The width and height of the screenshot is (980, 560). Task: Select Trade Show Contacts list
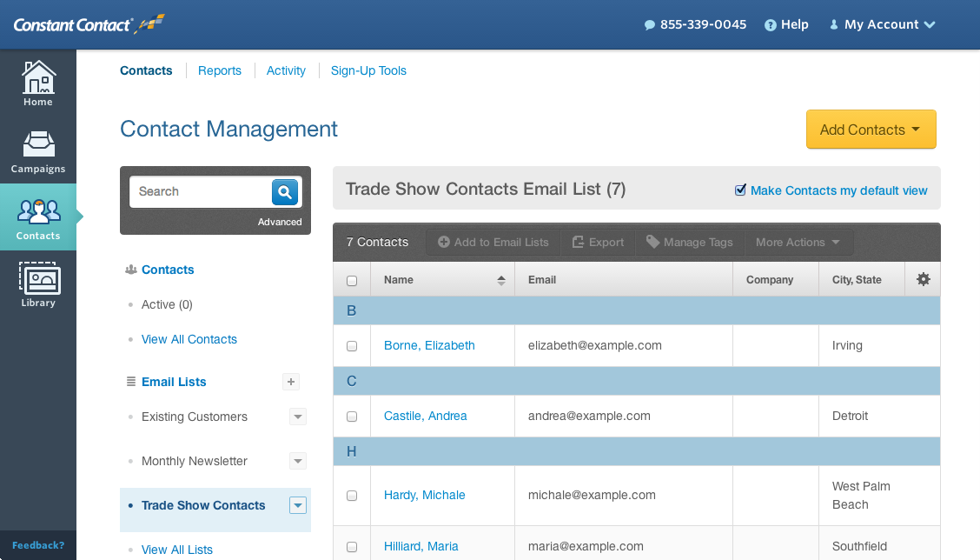click(x=203, y=505)
